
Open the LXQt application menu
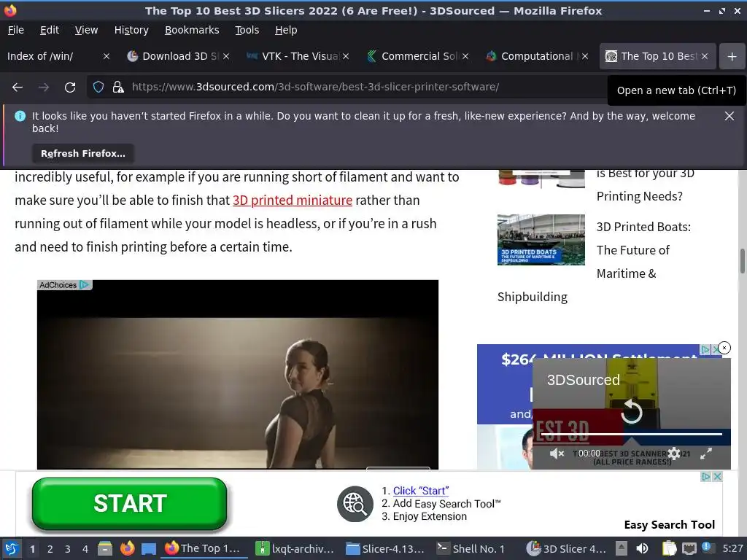(x=12, y=549)
